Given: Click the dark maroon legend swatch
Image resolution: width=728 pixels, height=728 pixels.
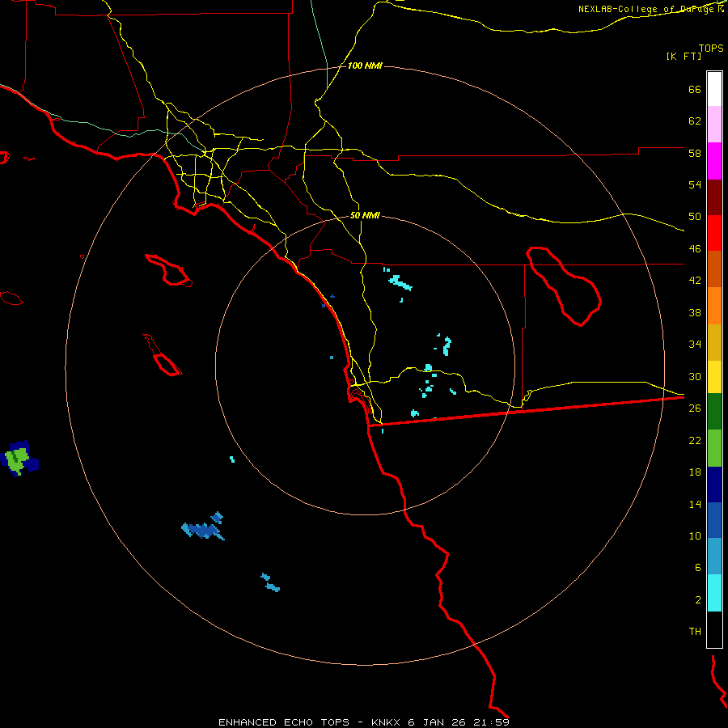Looking at the screenshot, I should click(x=714, y=197).
